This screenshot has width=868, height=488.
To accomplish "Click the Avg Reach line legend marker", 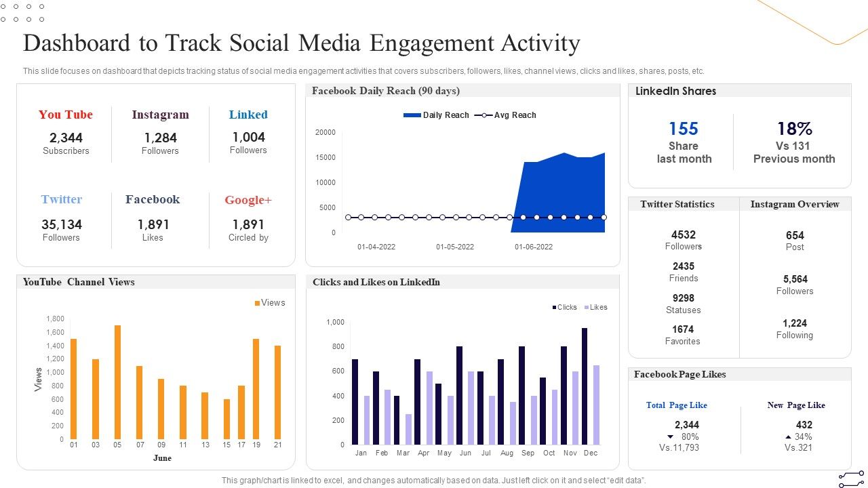I will 483,115.
